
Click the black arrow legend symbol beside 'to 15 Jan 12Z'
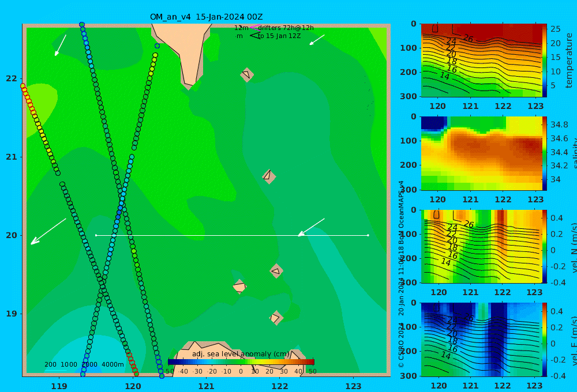pos(254,36)
